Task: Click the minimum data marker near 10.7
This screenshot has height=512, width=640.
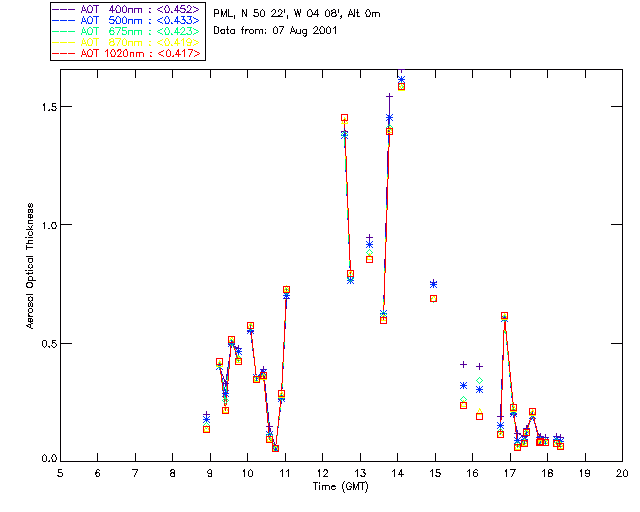Action: 276,448
